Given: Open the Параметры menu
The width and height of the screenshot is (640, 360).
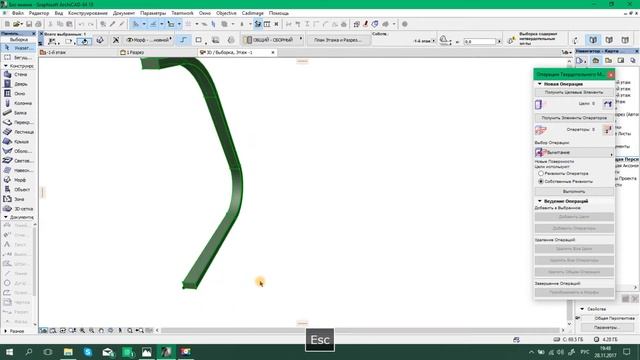Looking at the screenshot, I should (x=153, y=13).
